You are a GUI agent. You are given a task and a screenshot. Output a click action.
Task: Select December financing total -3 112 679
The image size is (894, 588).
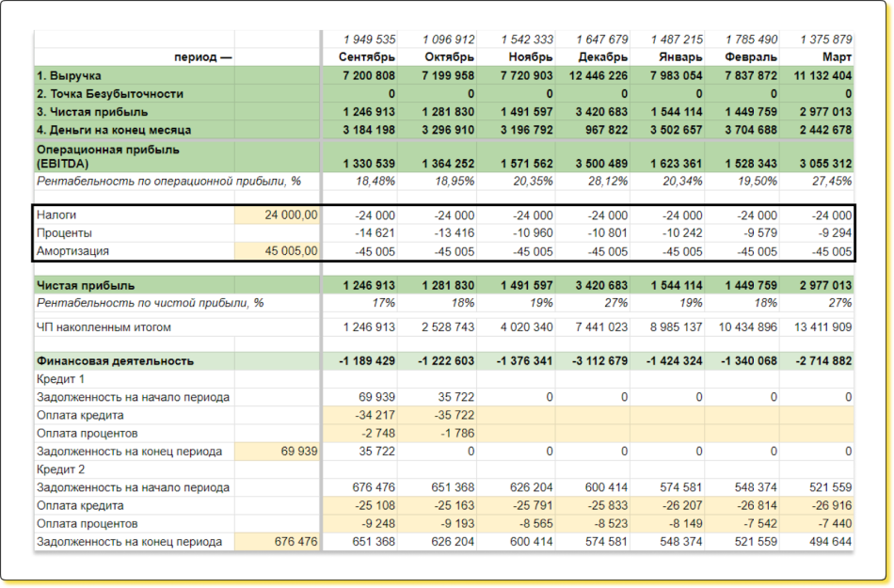(x=599, y=360)
